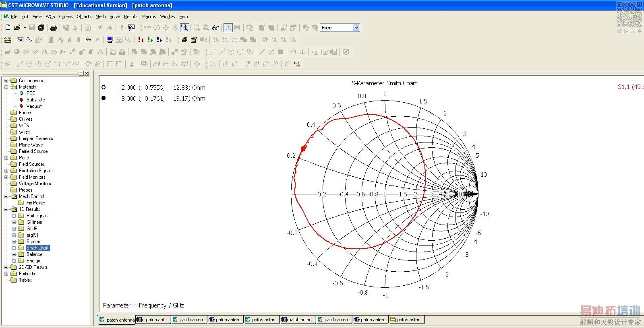This screenshot has width=644, height=328.
Task: Click the 'S-Parameter Smith Chart' title
Action: pos(384,83)
